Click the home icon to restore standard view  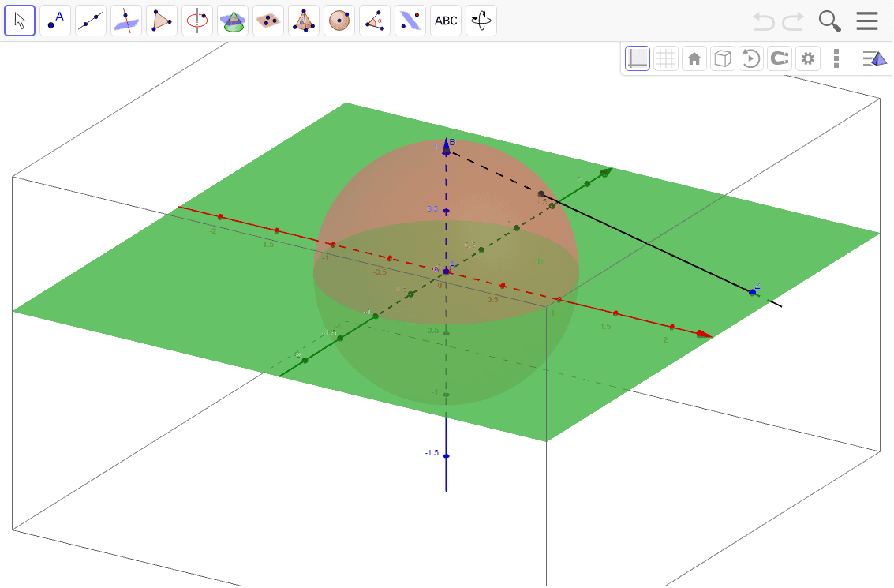tap(694, 58)
